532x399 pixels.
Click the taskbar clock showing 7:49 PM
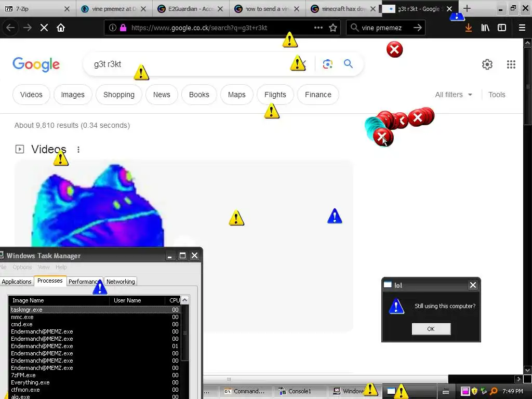513,391
